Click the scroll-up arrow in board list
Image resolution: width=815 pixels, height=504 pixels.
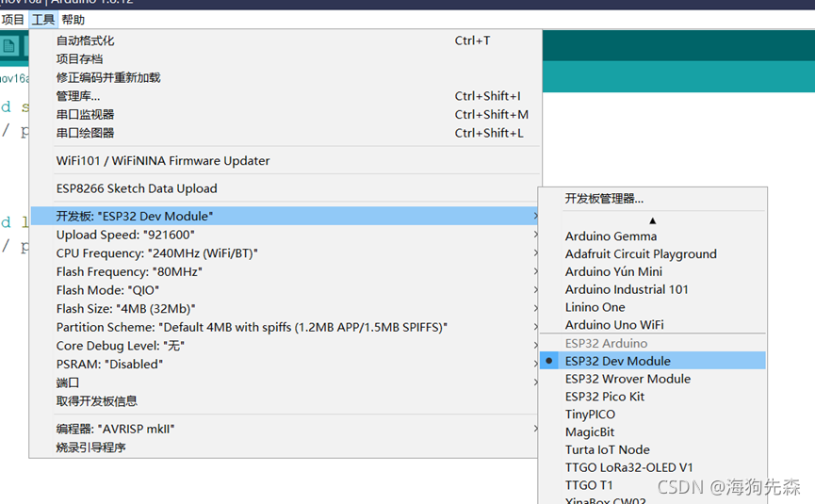click(652, 220)
